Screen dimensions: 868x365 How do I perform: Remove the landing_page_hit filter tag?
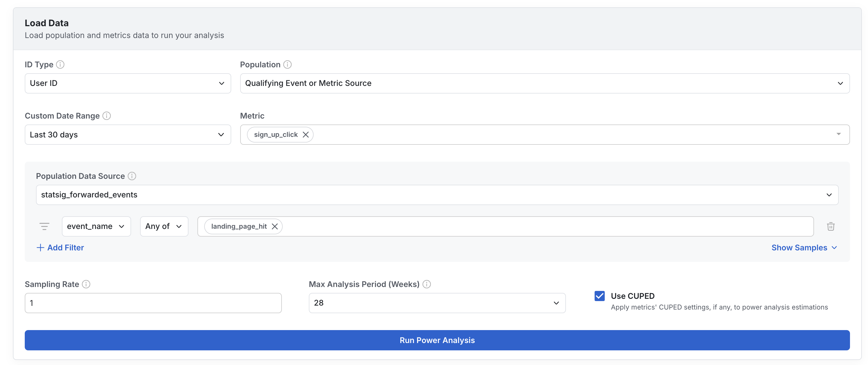click(275, 226)
